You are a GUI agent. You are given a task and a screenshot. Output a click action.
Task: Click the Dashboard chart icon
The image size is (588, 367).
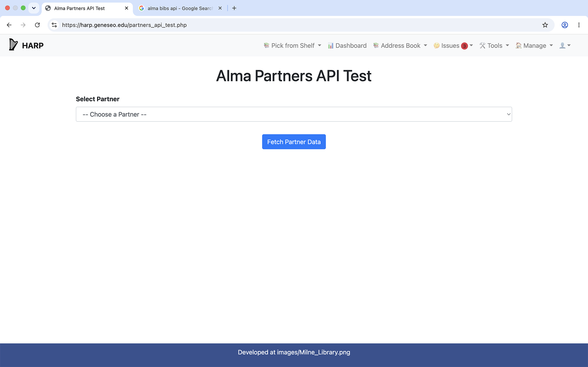point(331,46)
